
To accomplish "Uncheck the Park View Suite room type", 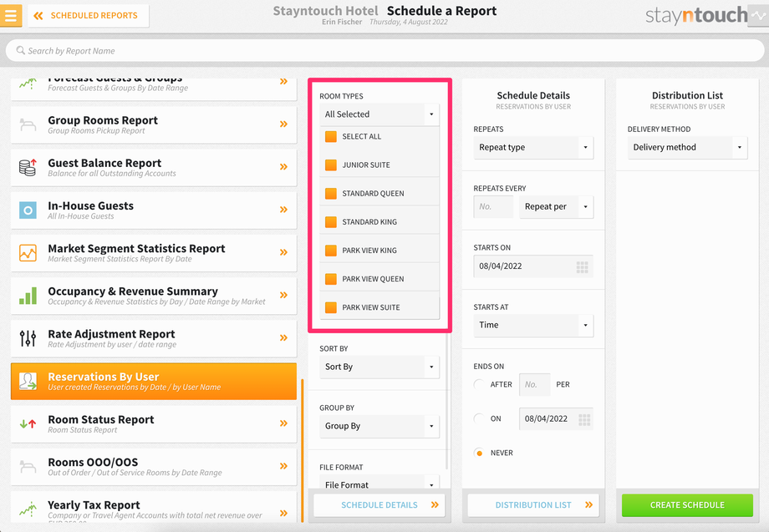I will coord(331,307).
